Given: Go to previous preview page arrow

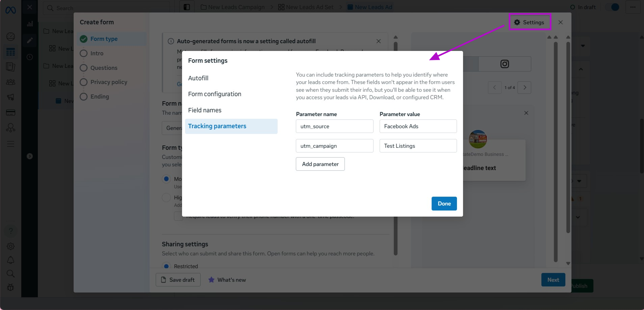Looking at the screenshot, I should point(495,87).
